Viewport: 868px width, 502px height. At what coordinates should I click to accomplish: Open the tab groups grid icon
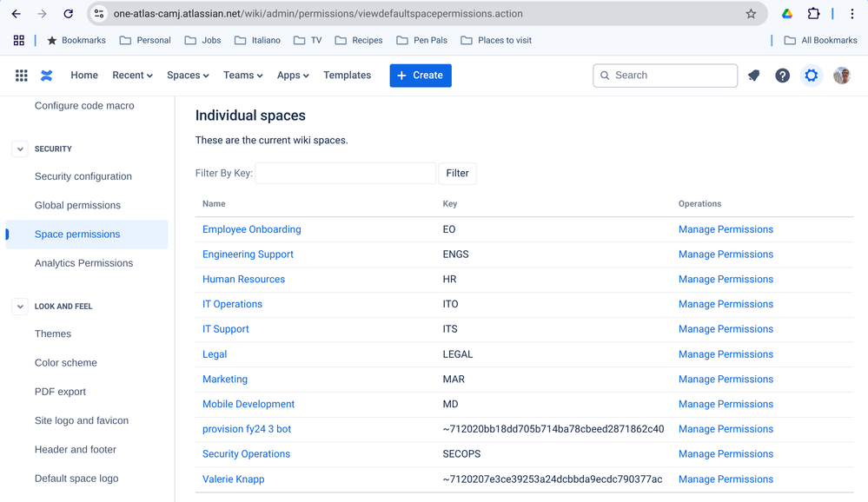(x=19, y=41)
